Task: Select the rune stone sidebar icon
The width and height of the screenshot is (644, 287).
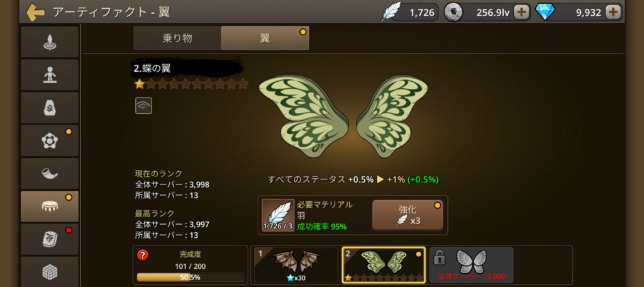Action: (x=50, y=108)
